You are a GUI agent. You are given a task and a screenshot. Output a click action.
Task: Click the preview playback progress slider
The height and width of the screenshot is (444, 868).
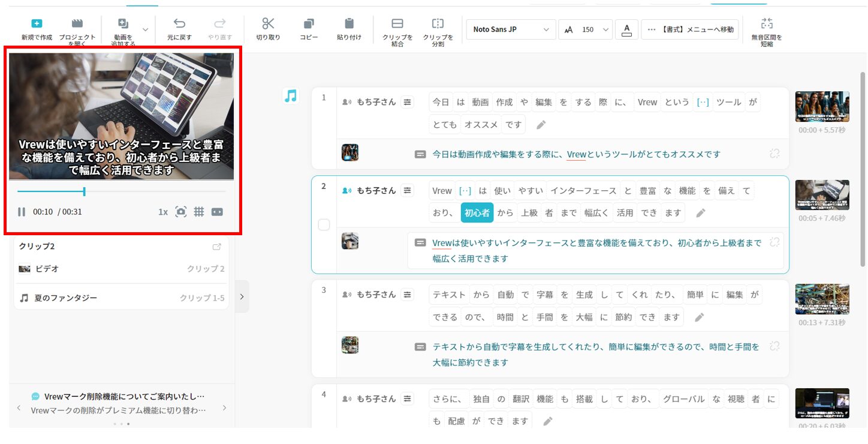122,191
